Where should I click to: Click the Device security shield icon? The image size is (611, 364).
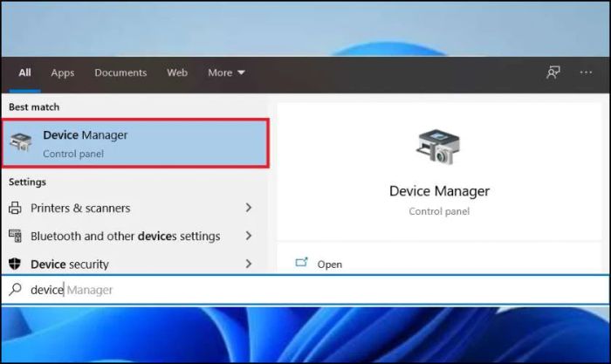coord(15,264)
